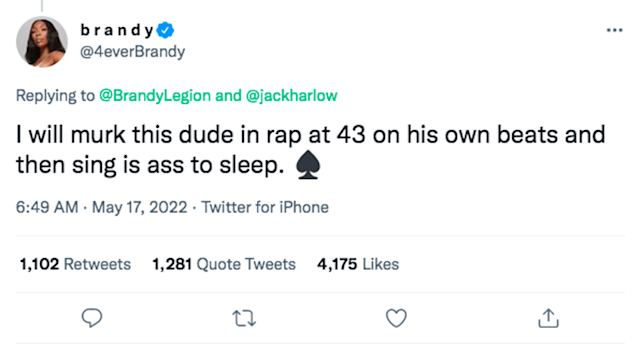
Task: View the 1,281 Quote Tweets list
Action: click(x=224, y=264)
